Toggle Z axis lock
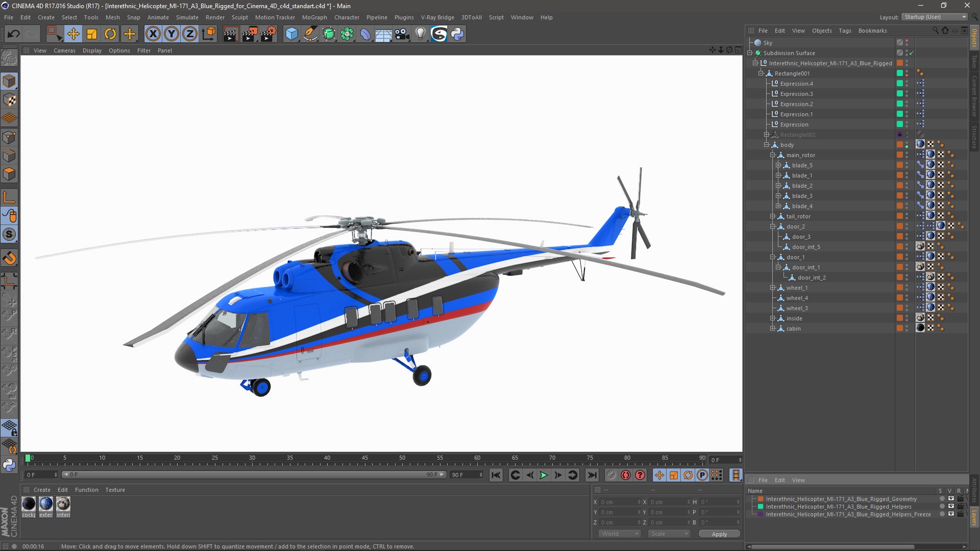This screenshot has width=980, height=551. (x=190, y=34)
